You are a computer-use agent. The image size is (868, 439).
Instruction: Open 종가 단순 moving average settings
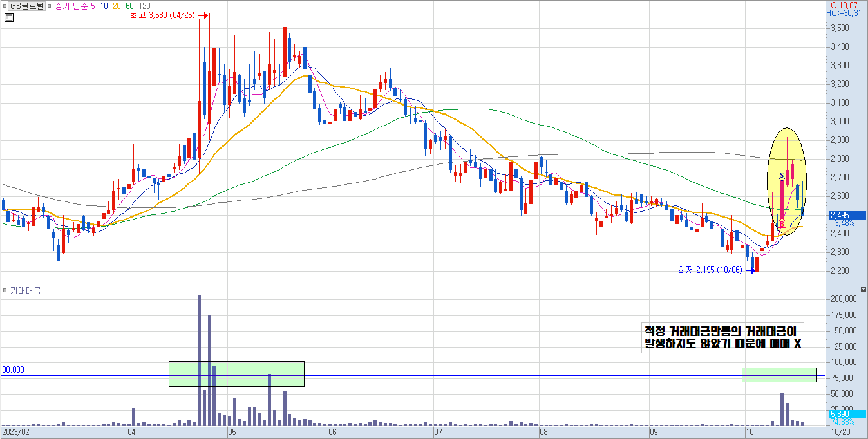coord(70,6)
